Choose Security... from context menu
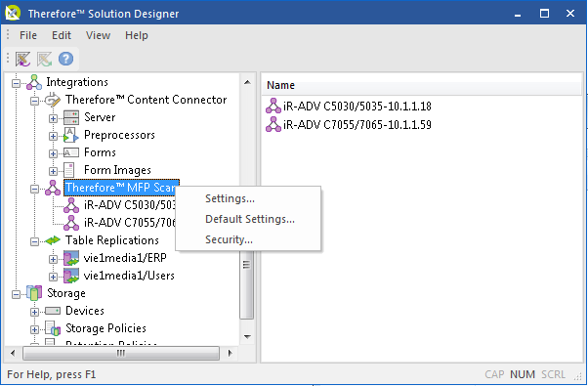The width and height of the screenshot is (588, 386). tap(248, 239)
